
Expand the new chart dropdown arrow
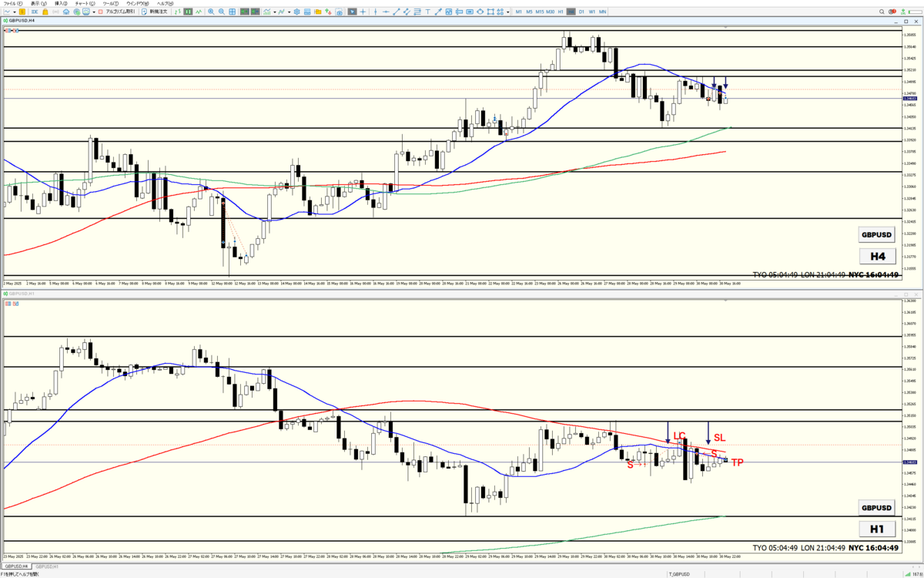click(15, 12)
